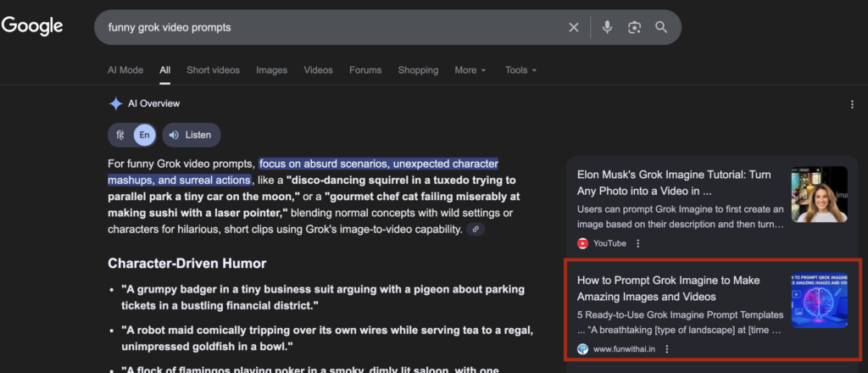Open options next to www.funwithai.in
The height and width of the screenshot is (373, 868).
[667, 349]
